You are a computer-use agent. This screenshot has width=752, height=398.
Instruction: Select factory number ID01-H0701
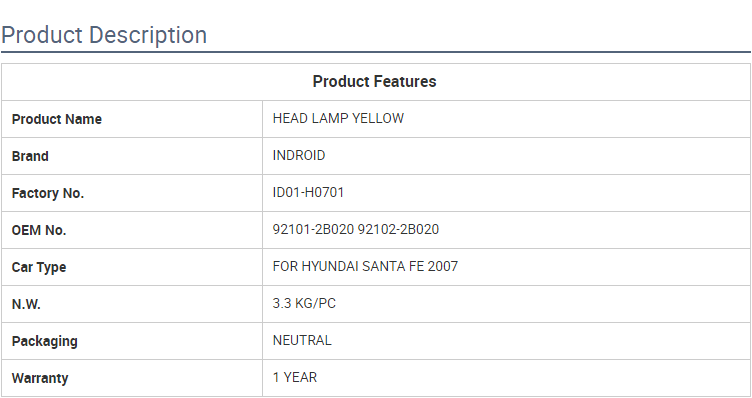[308, 192]
